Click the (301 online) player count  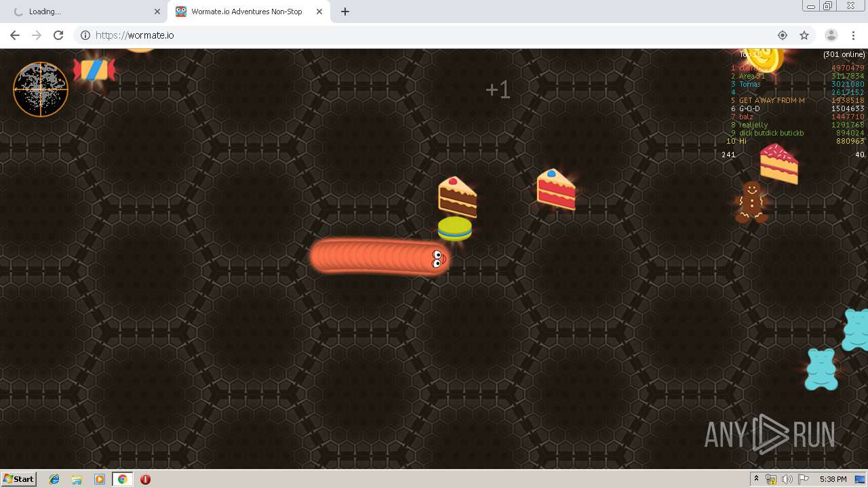(844, 54)
